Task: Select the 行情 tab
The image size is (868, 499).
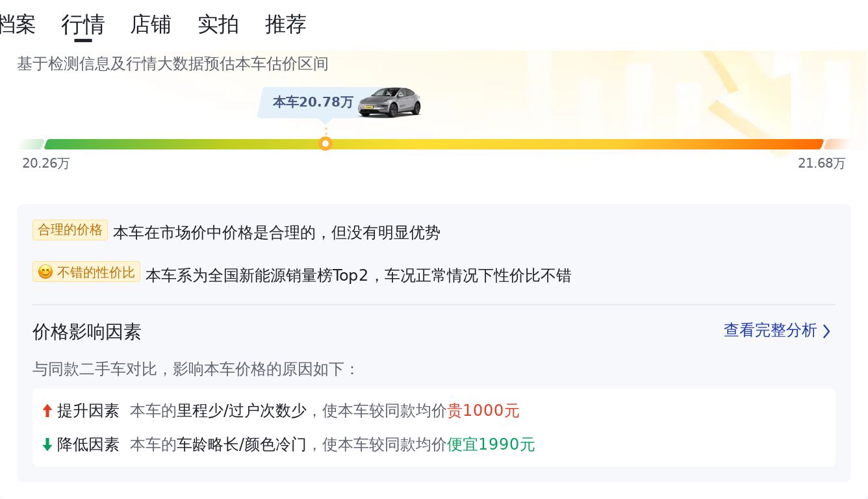Action: pos(83,25)
